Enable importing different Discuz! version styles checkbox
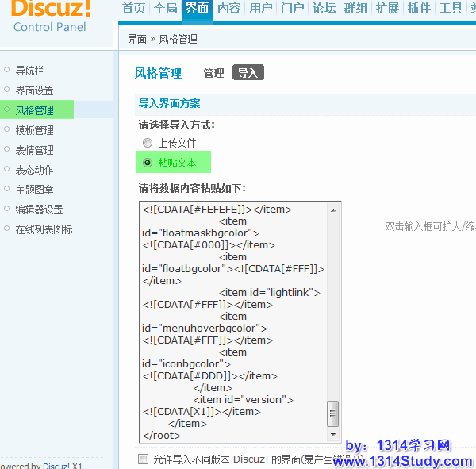This screenshot has width=476, height=469. pos(144,459)
